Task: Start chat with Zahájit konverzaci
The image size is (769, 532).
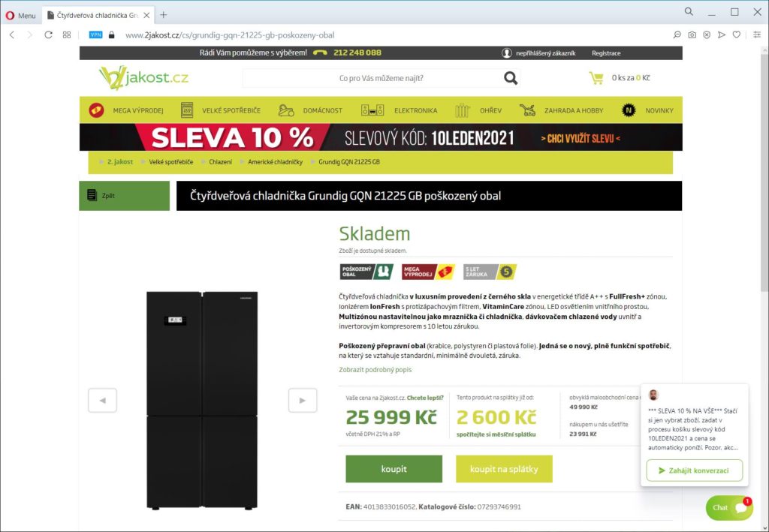Action: pos(695,470)
